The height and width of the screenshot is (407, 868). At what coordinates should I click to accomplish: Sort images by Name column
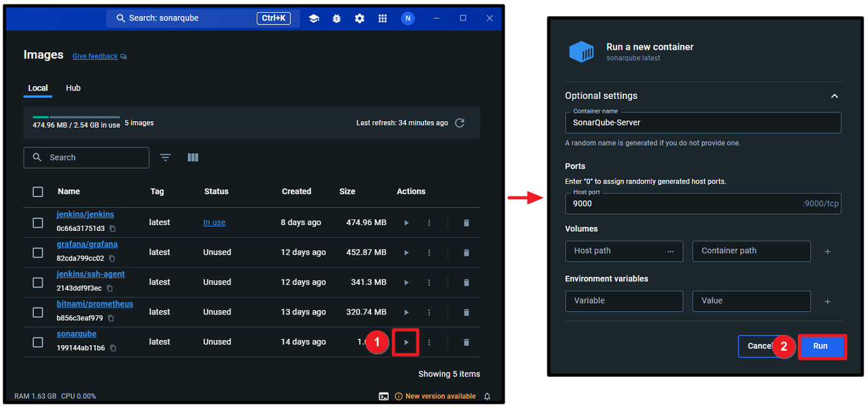[69, 191]
